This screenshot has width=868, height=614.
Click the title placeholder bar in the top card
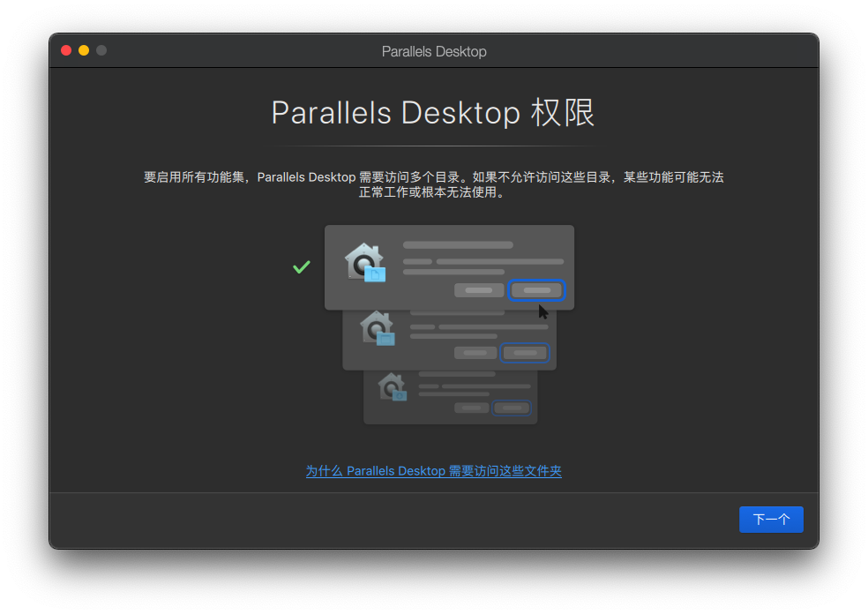pyautogui.click(x=458, y=244)
